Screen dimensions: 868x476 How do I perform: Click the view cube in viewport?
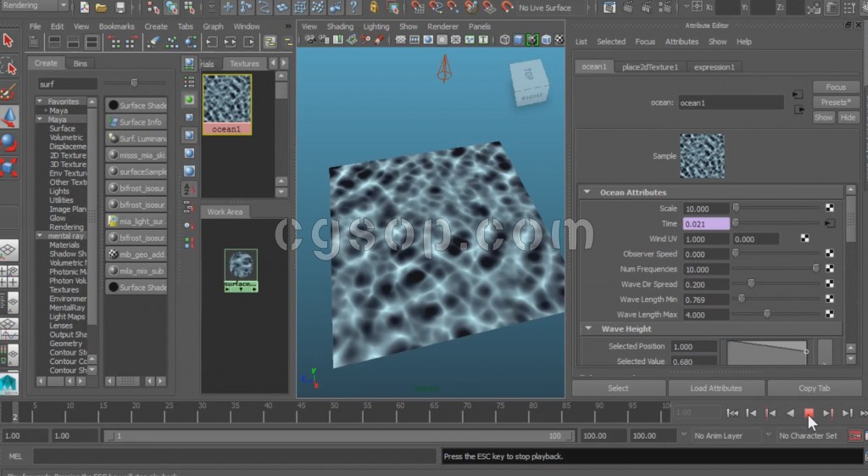tap(529, 82)
